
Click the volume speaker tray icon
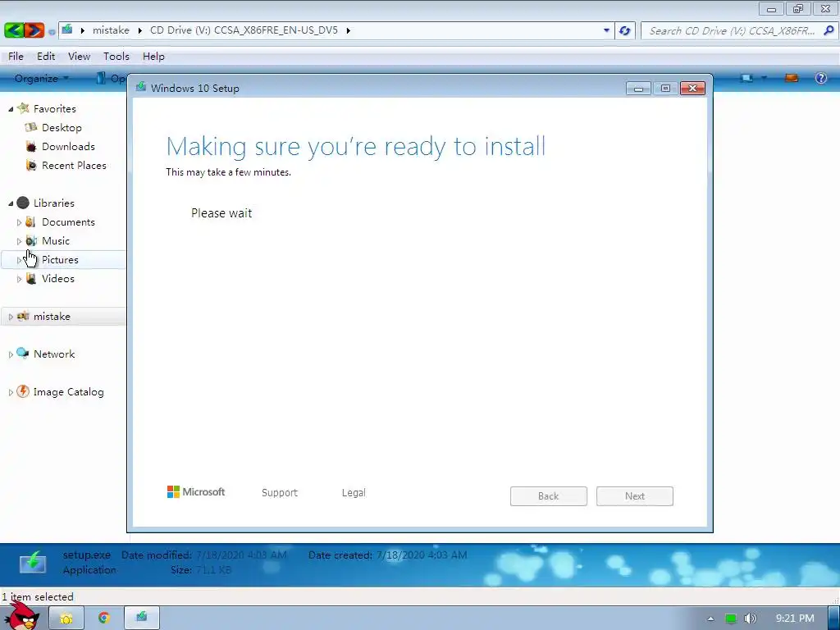click(751, 619)
